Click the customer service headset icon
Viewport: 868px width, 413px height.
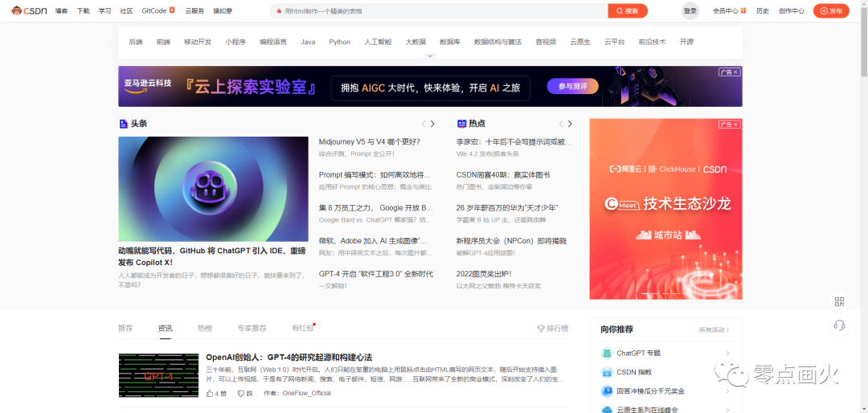[x=839, y=325]
